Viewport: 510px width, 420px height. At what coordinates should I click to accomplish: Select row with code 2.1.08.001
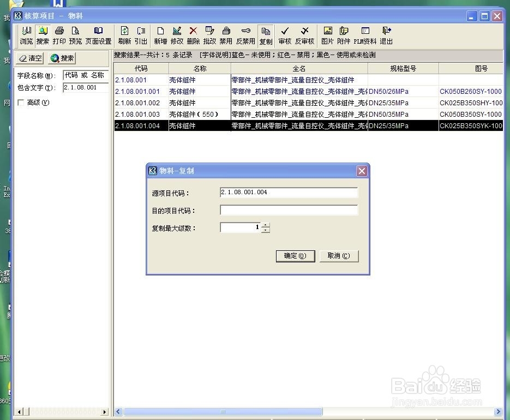coord(308,80)
